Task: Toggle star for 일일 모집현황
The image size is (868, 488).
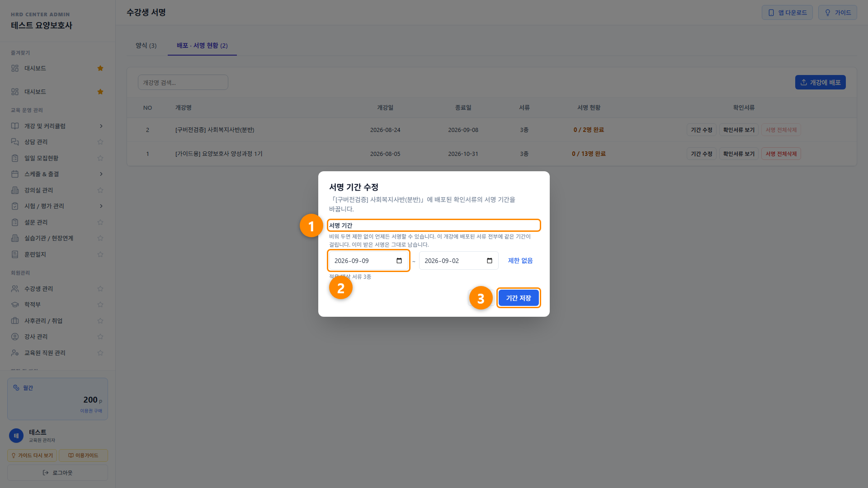Action: [x=100, y=158]
